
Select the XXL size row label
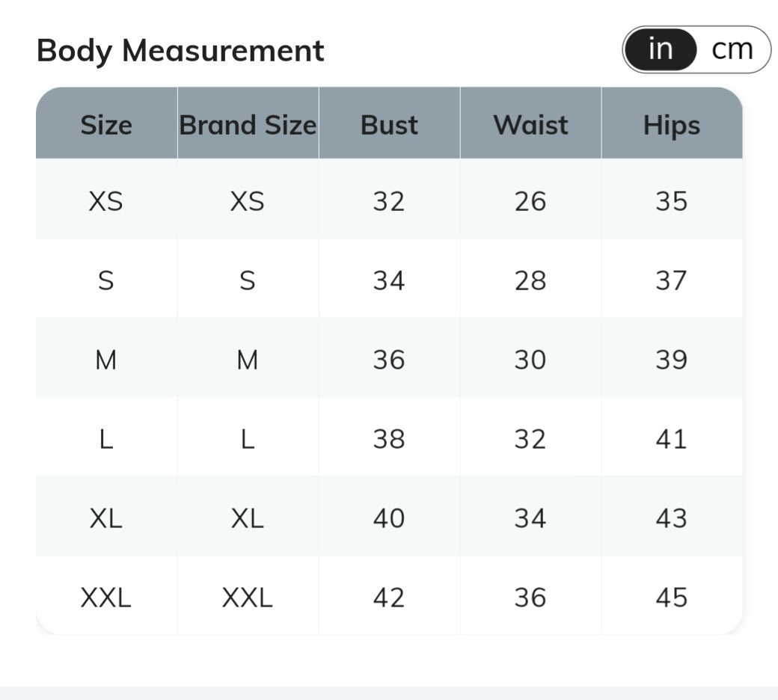(106, 598)
